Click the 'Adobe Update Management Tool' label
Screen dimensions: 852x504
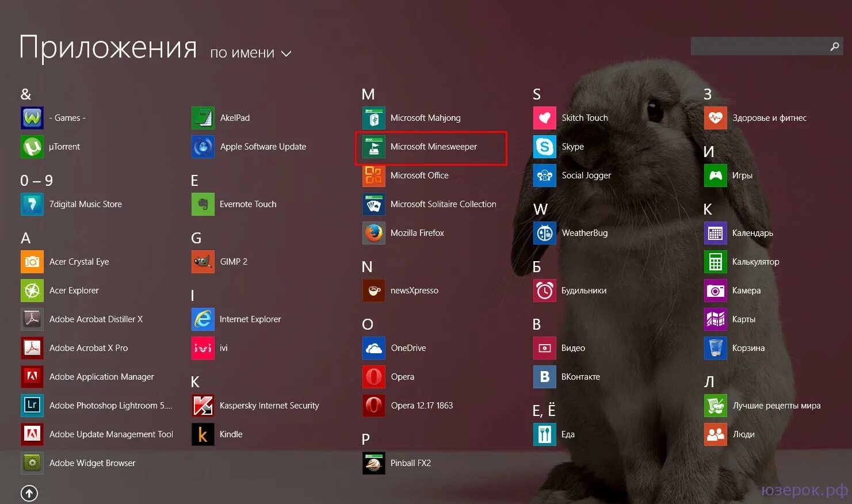tap(111, 434)
